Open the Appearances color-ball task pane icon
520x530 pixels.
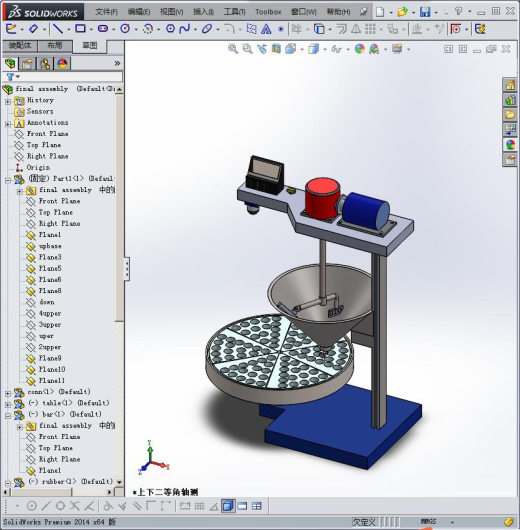point(510,145)
